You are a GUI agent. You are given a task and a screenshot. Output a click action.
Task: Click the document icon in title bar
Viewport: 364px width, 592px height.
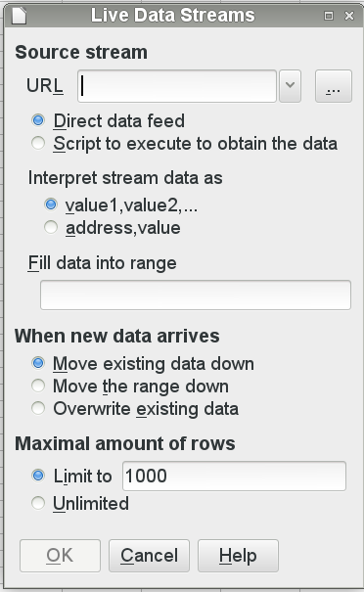[19, 16]
